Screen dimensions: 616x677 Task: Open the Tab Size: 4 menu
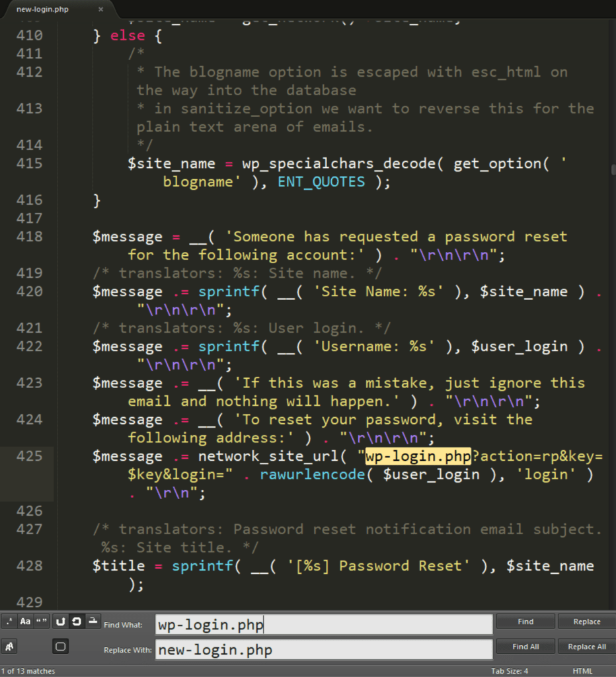509,671
